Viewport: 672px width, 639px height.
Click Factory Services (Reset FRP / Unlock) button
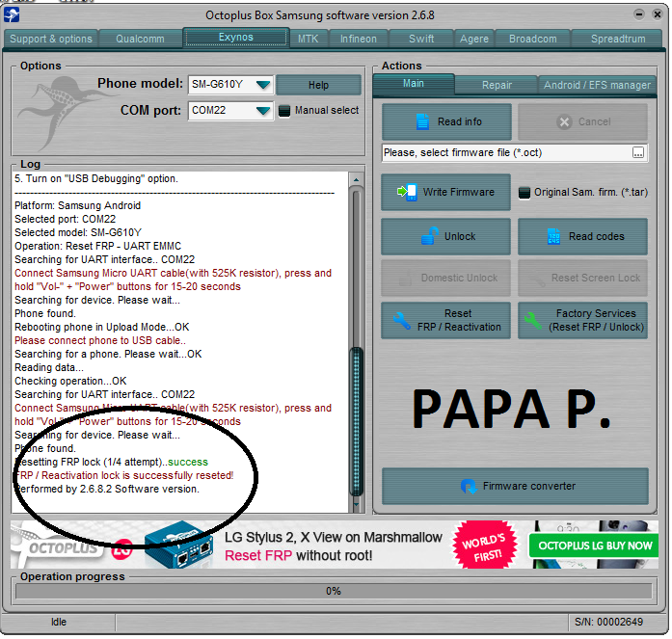(x=583, y=320)
